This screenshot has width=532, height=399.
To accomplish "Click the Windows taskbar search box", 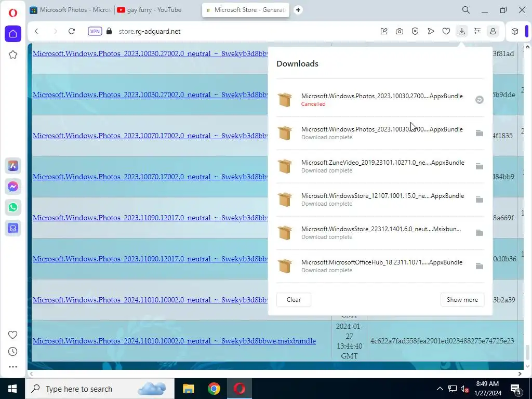I will point(100,389).
